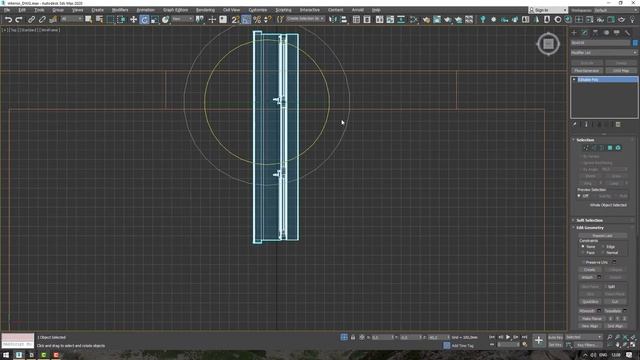Open the Rendering menu

pyautogui.click(x=205, y=10)
